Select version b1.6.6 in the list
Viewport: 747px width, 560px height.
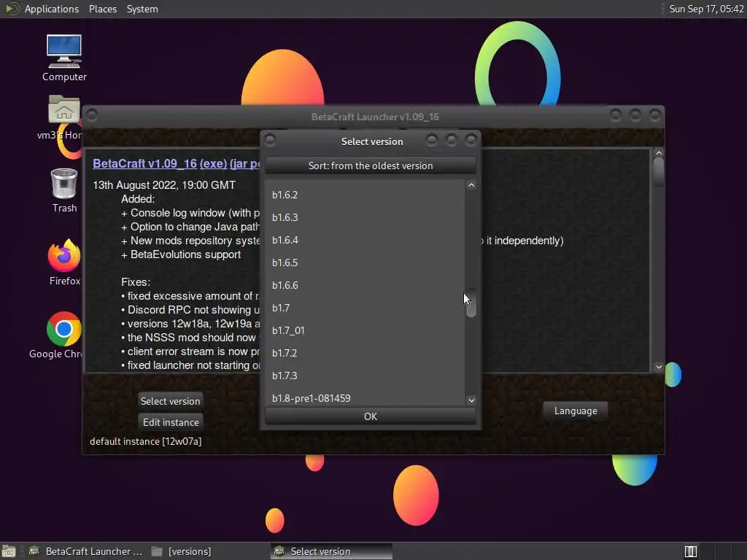(x=365, y=285)
